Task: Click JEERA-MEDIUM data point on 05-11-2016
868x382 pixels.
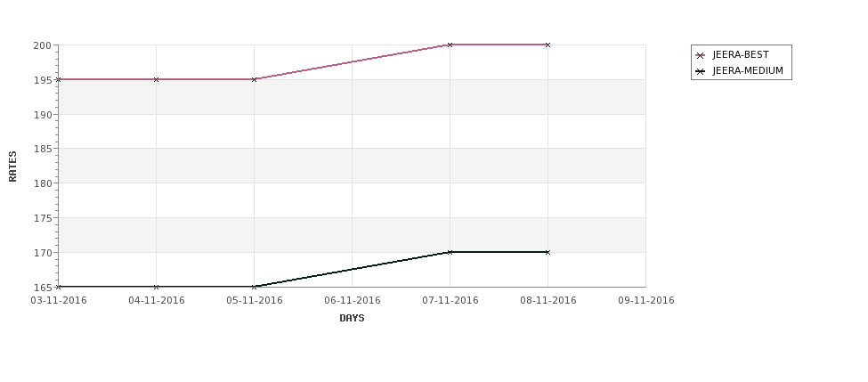Action: (x=254, y=287)
